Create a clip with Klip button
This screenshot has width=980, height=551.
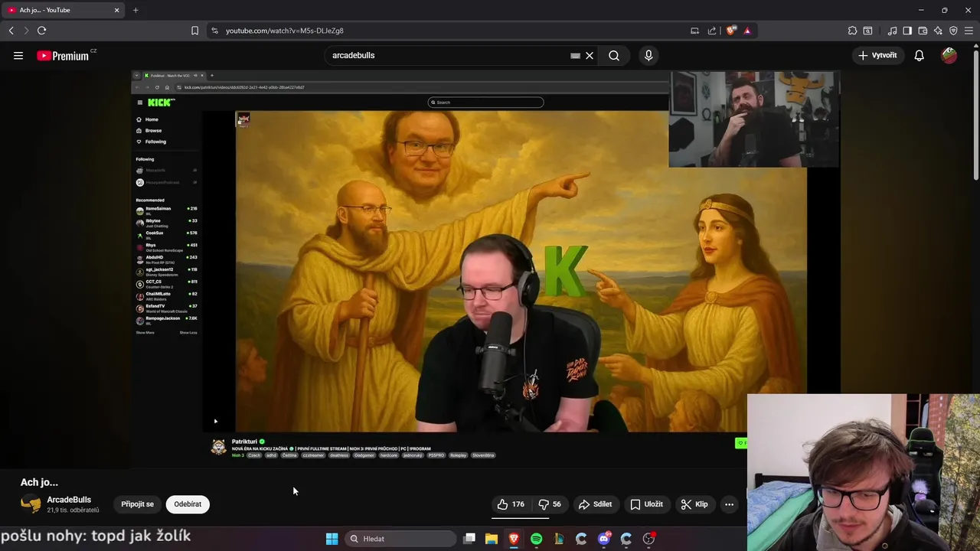click(x=694, y=504)
